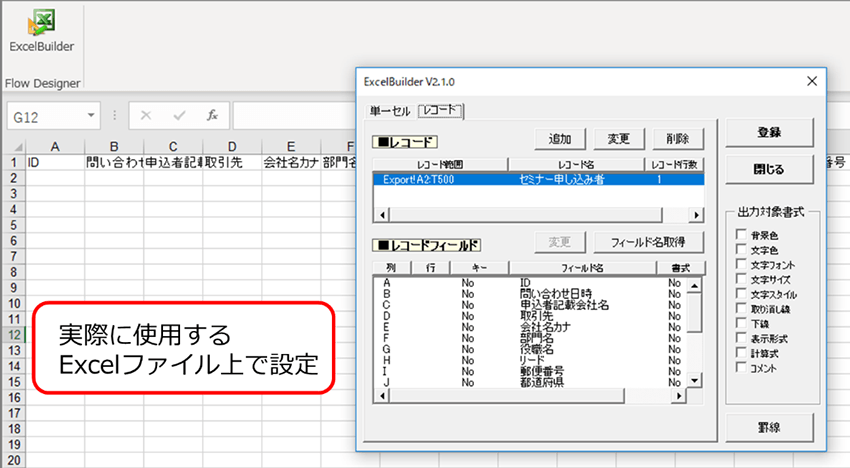Viewport: 850px width, 468px height.
Task: Enable the 文字フォント checkbox
Action: coord(741,264)
